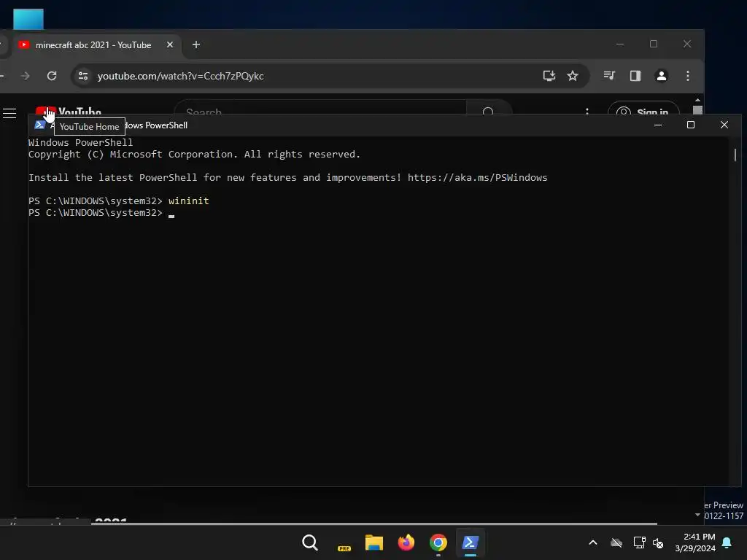
Task: Reload the YouTube page
Action: click(52, 76)
